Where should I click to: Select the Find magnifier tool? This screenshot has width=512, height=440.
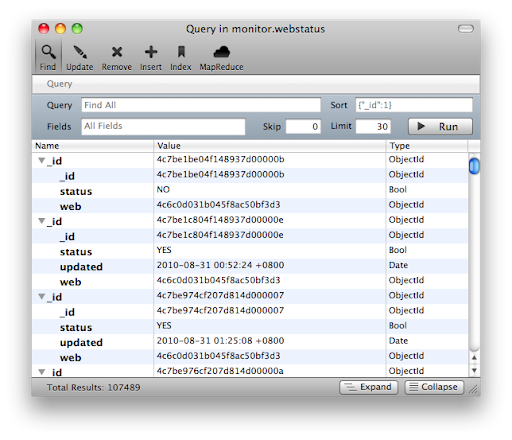[48, 57]
